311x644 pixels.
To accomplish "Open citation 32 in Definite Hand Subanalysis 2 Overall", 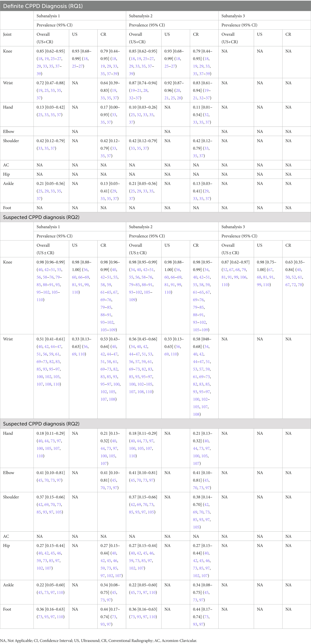I will click(139, 115).
